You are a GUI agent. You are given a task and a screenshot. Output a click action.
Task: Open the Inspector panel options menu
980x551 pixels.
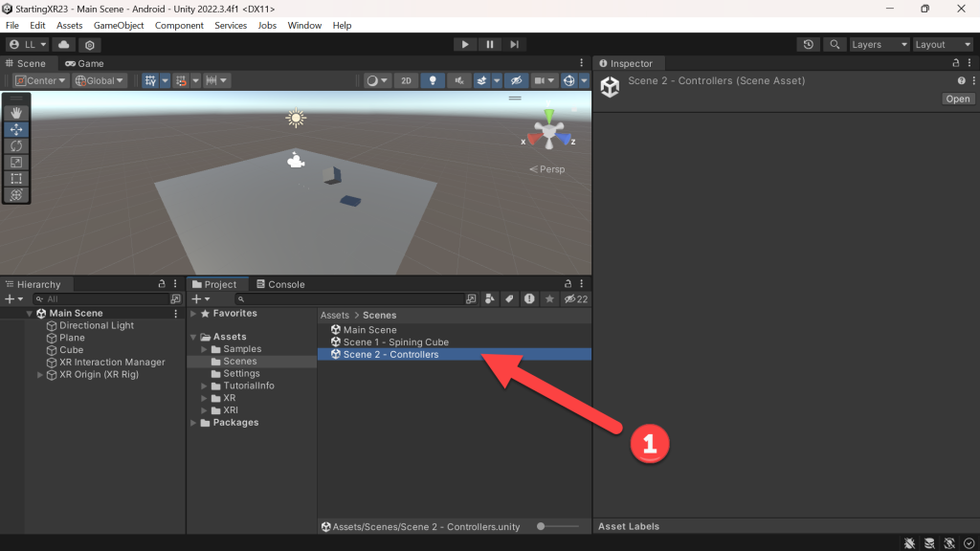click(969, 63)
